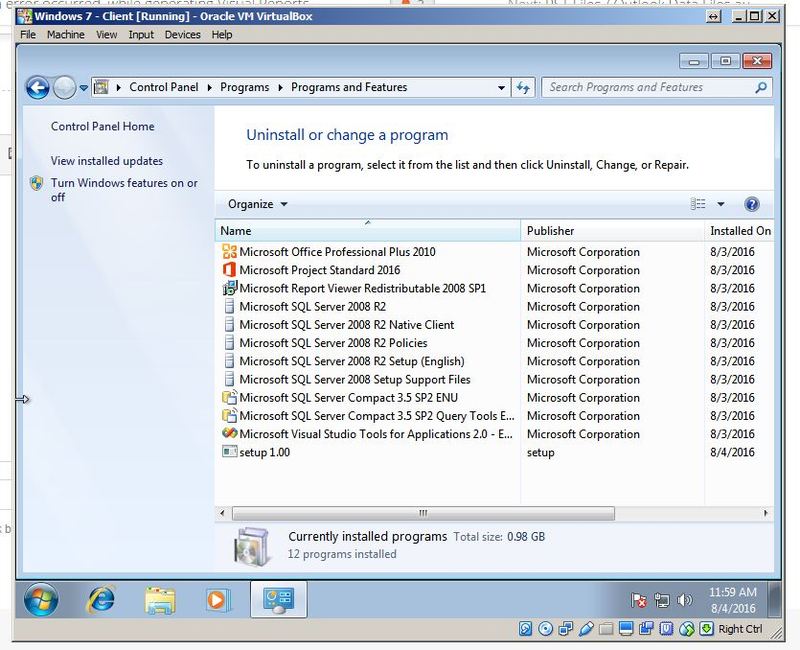Open the VirtualBox Devices menu
Image resolution: width=800 pixels, height=650 pixels.
coord(182,35)
